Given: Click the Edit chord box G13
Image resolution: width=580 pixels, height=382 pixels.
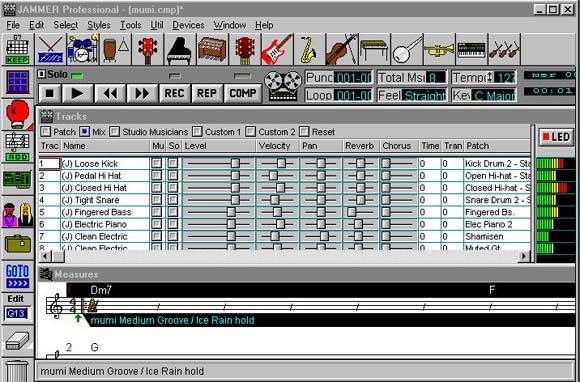Looking at the screenshot, I should [x=16, y=314].
